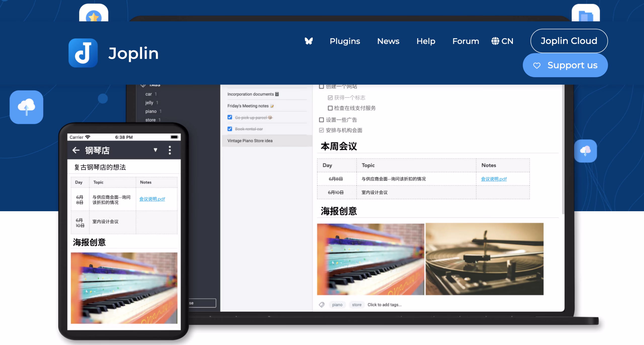Open the Plugins menu item
This screenshot has height=345, width=644.
coord(345,41)
